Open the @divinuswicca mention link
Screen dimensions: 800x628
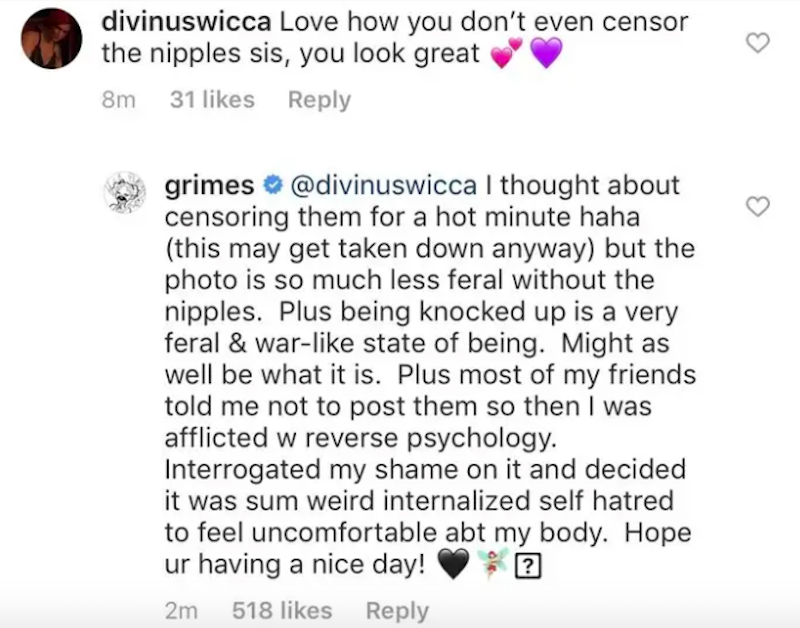tap(384, 185)
